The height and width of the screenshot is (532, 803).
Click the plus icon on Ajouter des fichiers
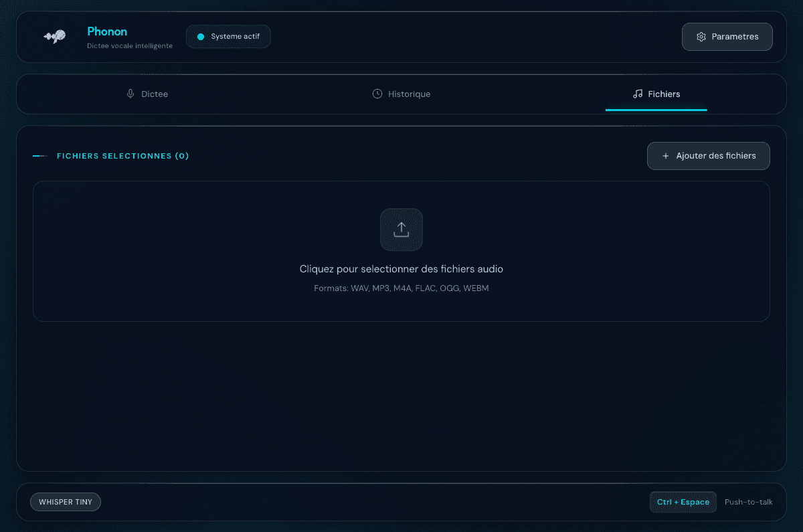coord(665,156)
